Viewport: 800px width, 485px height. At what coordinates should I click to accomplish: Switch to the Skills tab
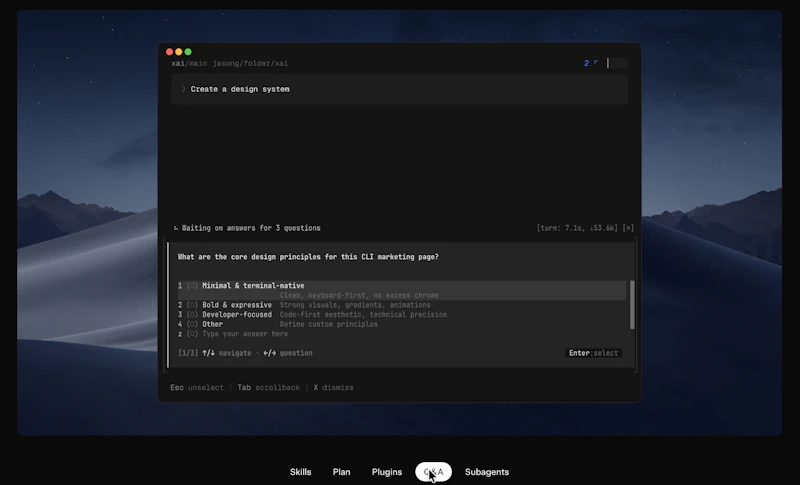[x=301, y=472]
